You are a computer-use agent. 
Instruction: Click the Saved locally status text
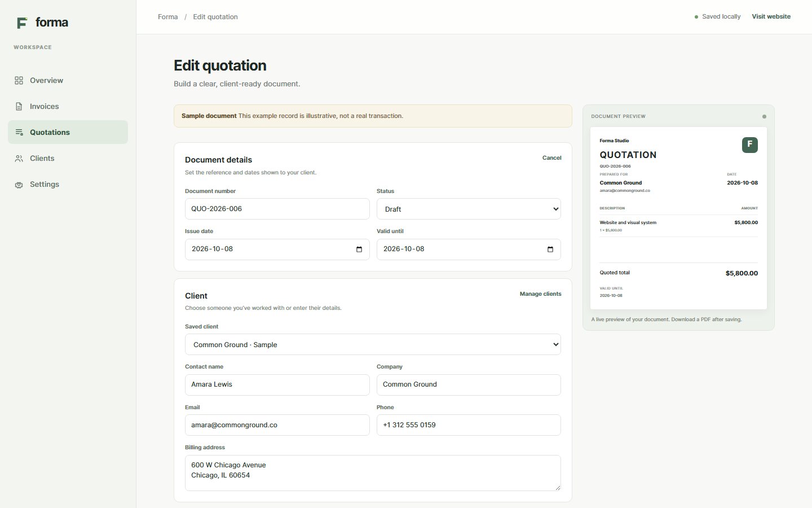coord(721,17)
